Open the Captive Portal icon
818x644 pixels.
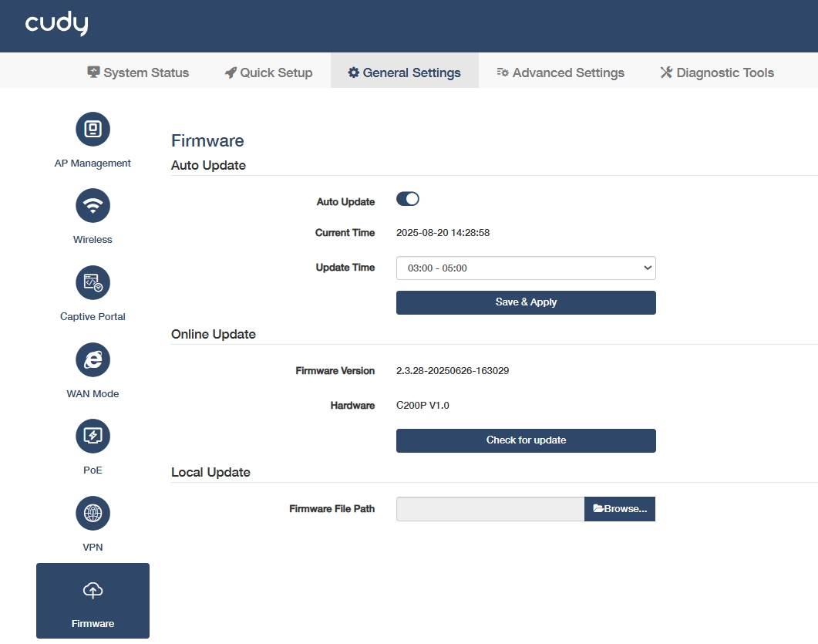click(93, 282)
